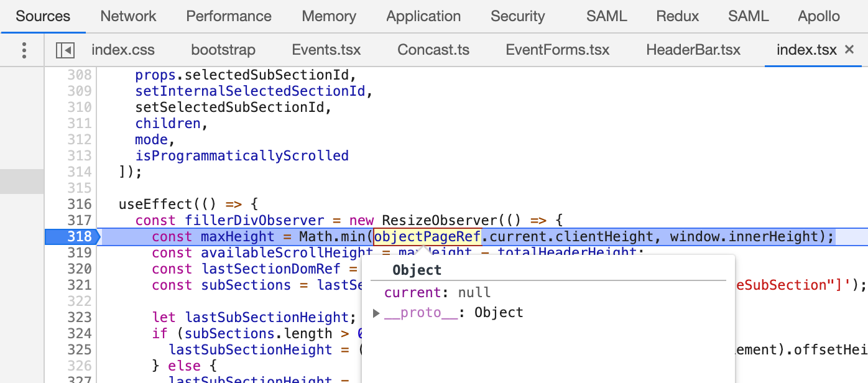The height and width of the screenshot is (383, 868).
Task: Click line number 318 to toggle breakpoint
Action: 80,236
